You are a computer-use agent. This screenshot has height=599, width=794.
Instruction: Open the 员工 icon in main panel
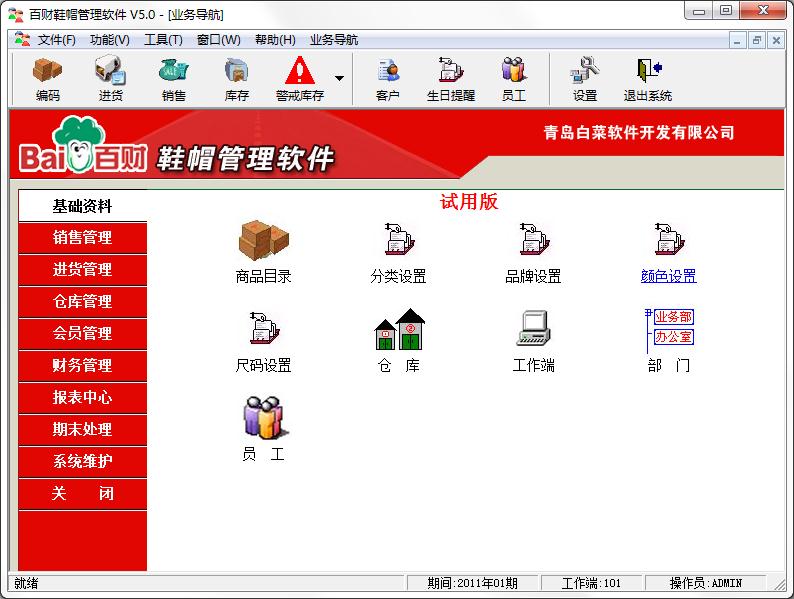click(263, 418)
